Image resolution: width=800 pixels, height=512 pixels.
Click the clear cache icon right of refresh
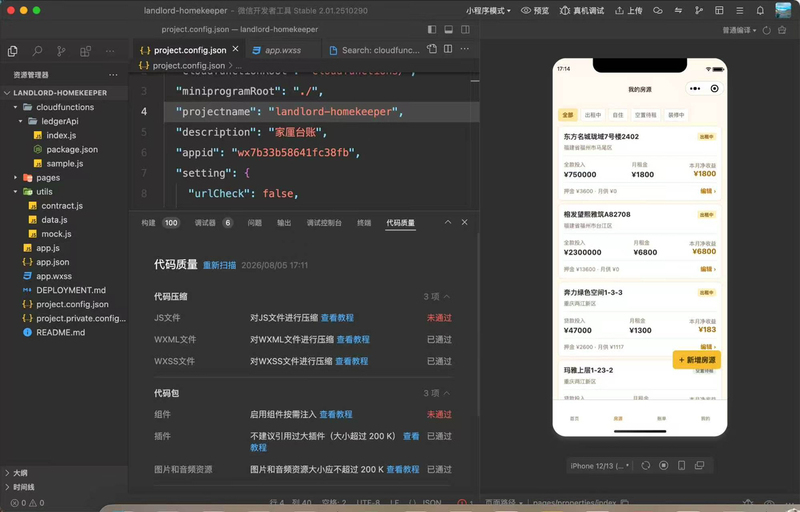tap(782, 31)
